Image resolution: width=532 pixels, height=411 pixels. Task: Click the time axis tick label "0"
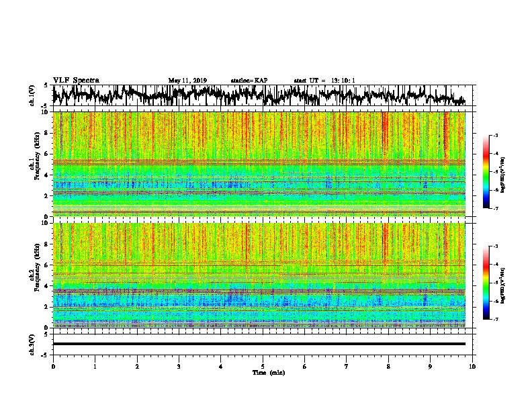[x=53, y=367]
